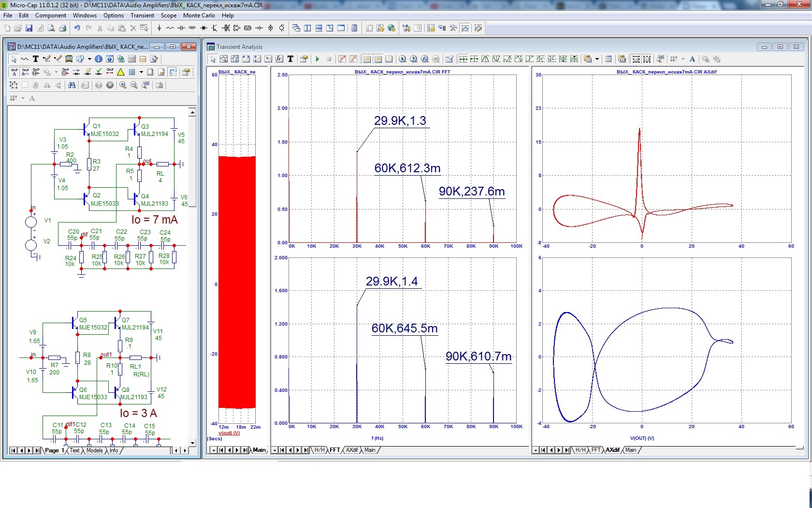Select the NPN transistor component icon
The height and width of the screenshot is (508, 812).
tap(215, 28)
